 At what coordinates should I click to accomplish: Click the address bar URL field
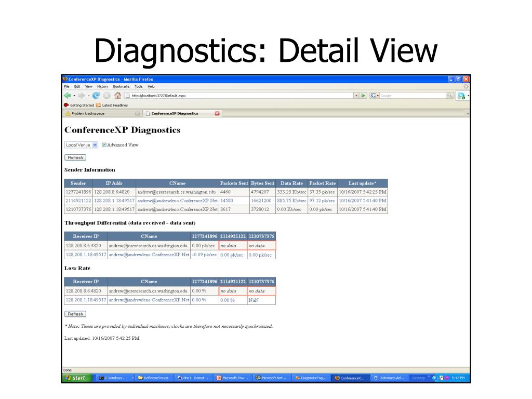pyautogui.click(x=239, y=96)
